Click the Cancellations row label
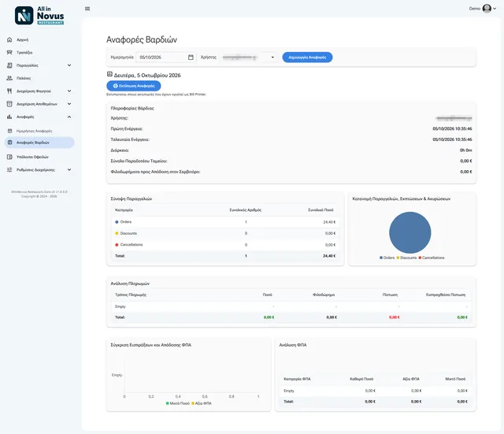 pyautogui.click(x=132, y=245)
